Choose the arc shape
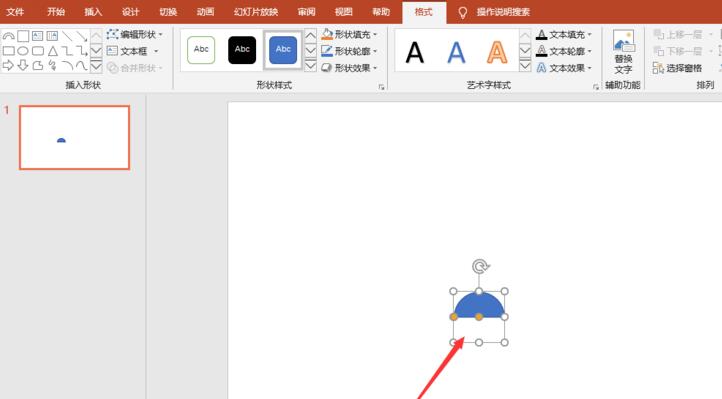722x399 pixels. pos(67,66)
